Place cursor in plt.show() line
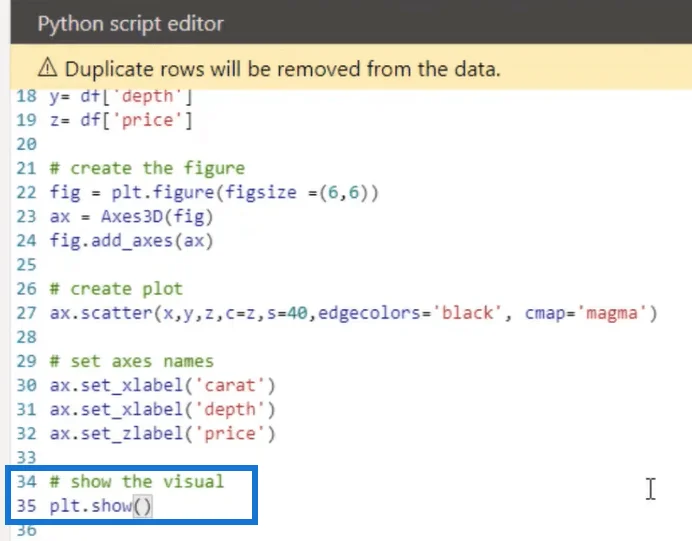Image resolution: width=692 pixels, height=541 pixels. click(x=101, y=506)
